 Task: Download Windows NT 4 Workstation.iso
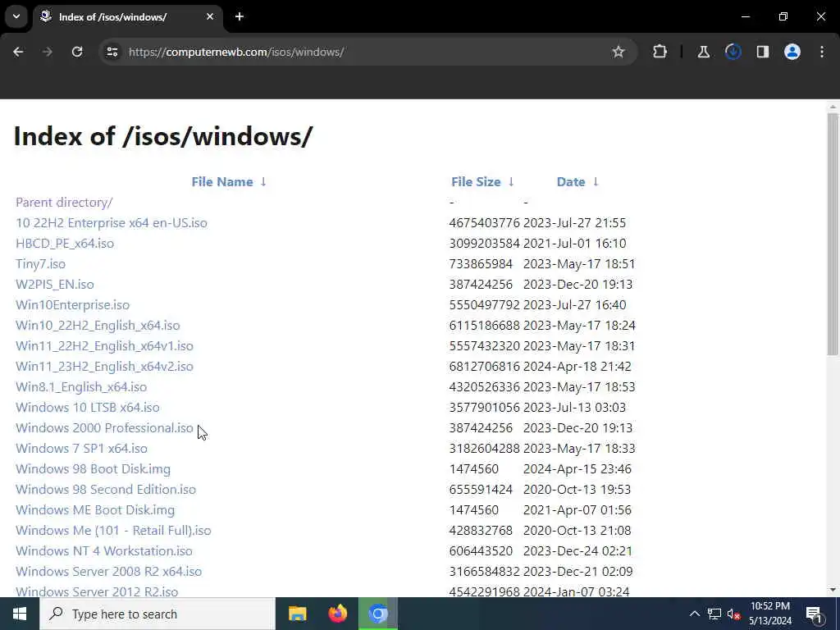pos(104,550)
